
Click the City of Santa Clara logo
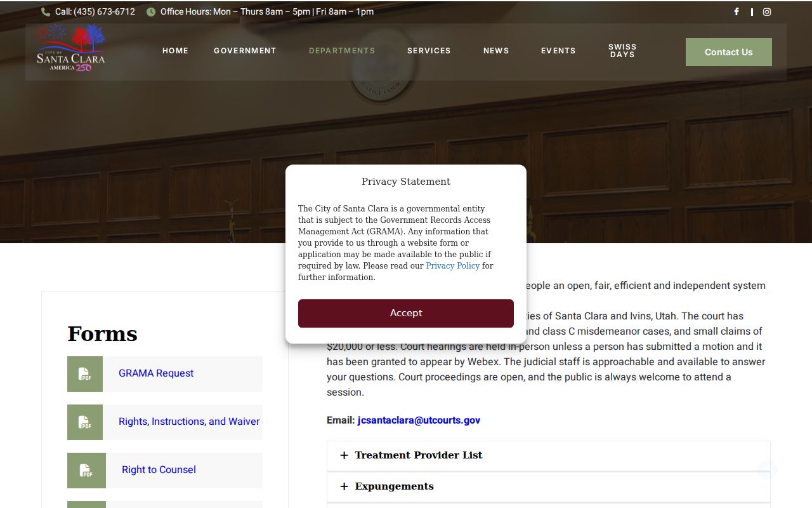70,48
